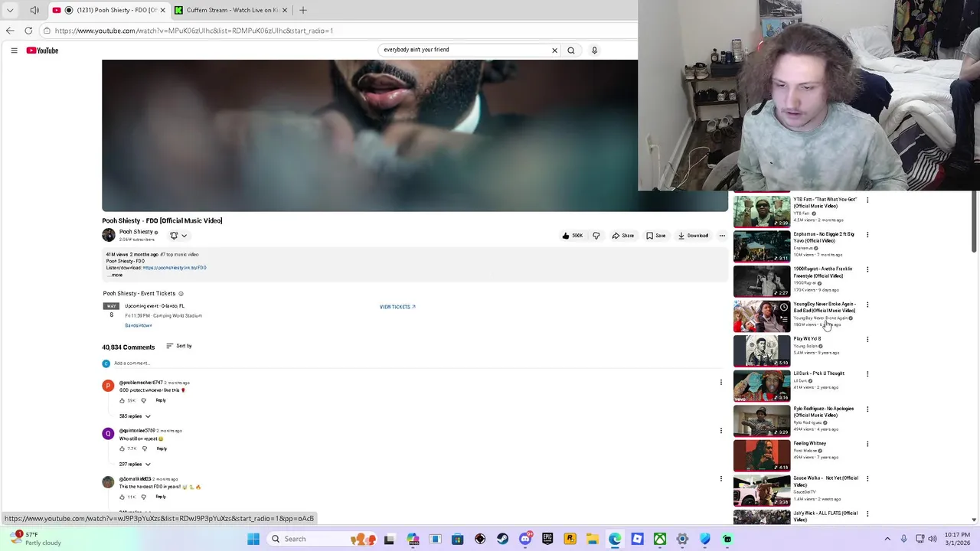The image size is (980, 551).
Task: Open options for Play Wit Yo' B video
Action: [867, 339]
